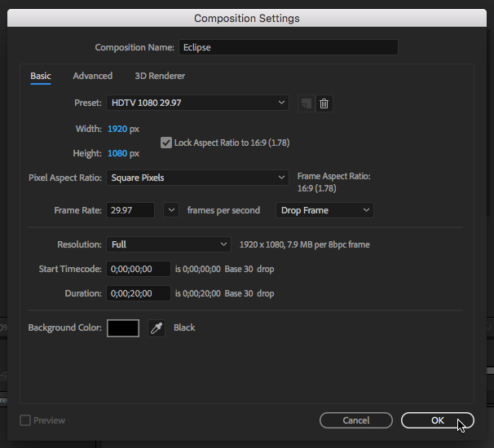Enable the Preview checkbox
Screen dimensions: 494x448
pyautogui.click(x=25, y=420)
